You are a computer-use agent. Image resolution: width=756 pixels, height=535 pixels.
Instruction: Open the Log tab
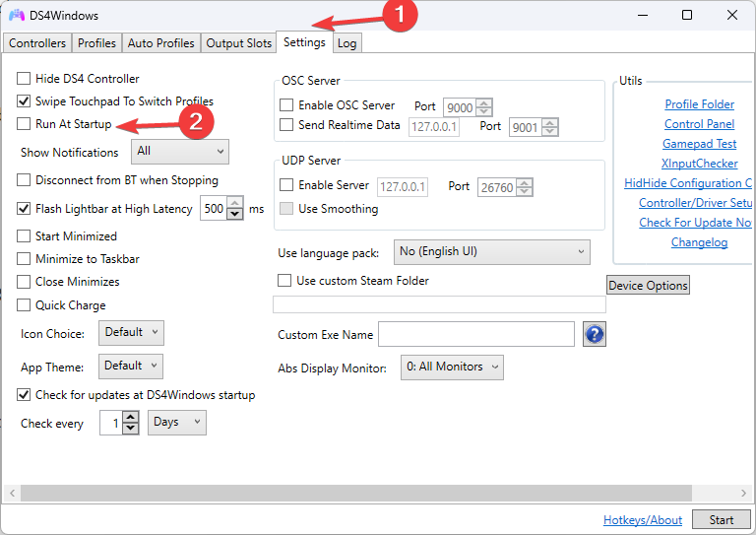[x=346, y=43]
